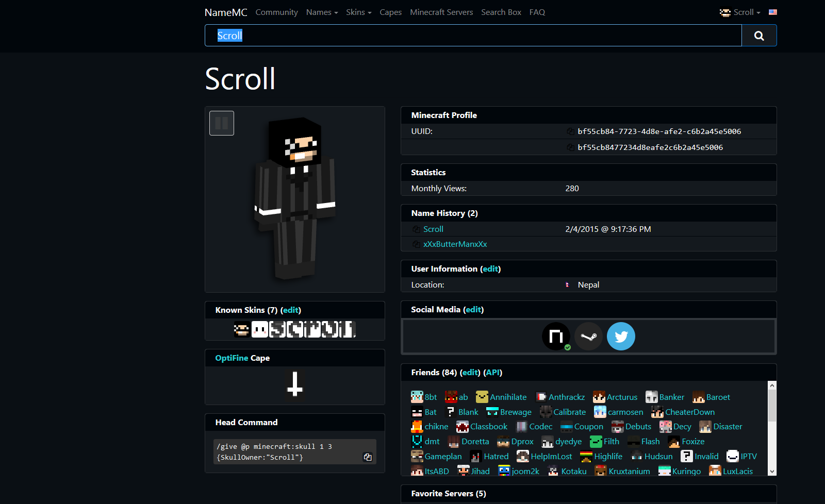Open friend Filth's avatar icon
Viewport: 825px width, 504px height.
(x=596, y=441)
